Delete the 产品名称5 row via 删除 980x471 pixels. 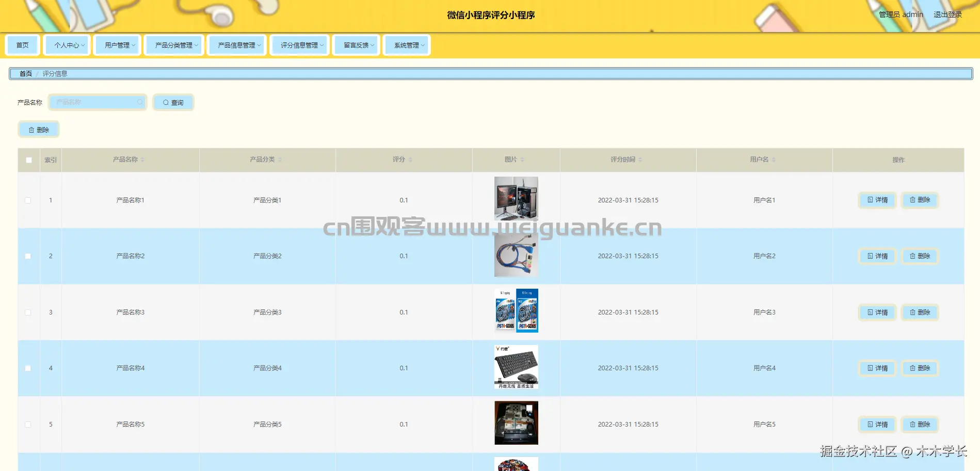[920, 425]
